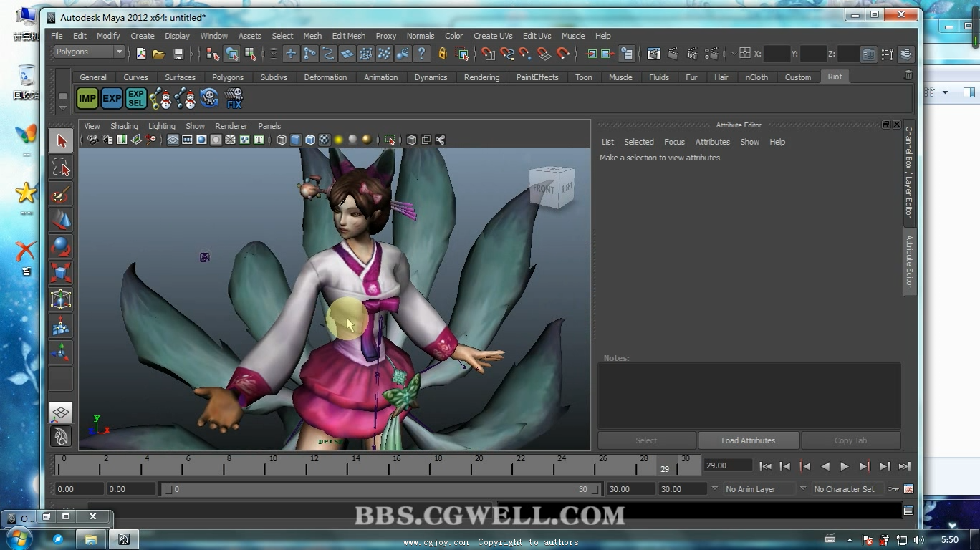
Task: Toggle use all lights yellow bulb
Action: pos(339,140)
